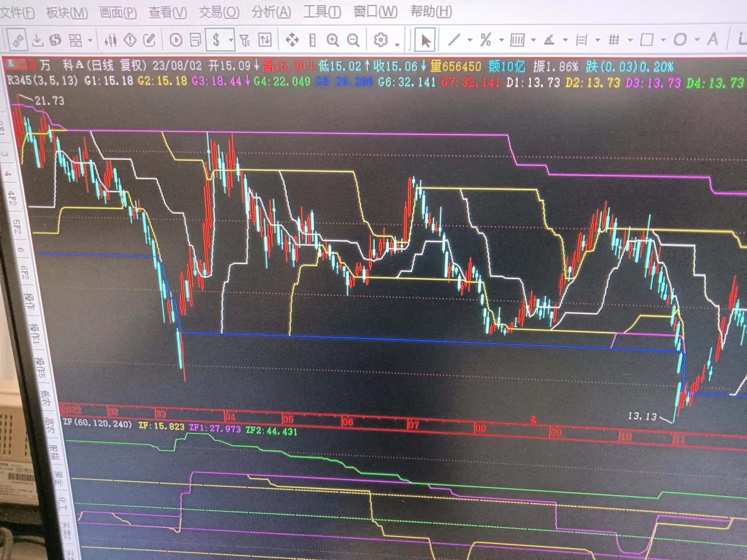The height and width of the screenshot is (560, 747).
Task: Click the edit note pencil icon
Action: click(149, 40)
